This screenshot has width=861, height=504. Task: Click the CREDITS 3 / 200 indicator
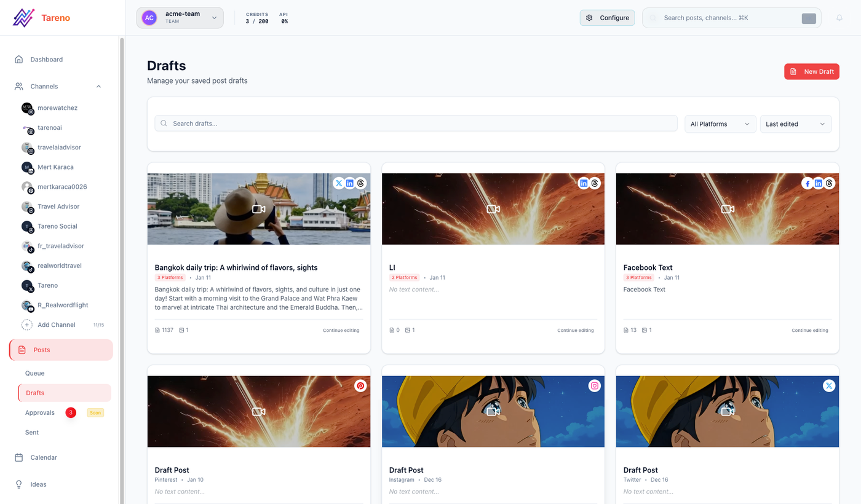click(257, 18)
